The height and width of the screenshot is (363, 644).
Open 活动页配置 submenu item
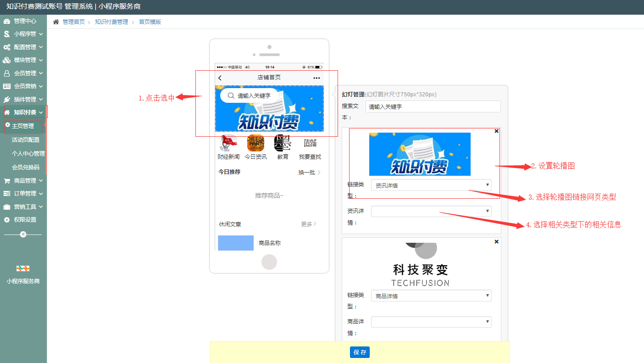[x=26, y=140]
